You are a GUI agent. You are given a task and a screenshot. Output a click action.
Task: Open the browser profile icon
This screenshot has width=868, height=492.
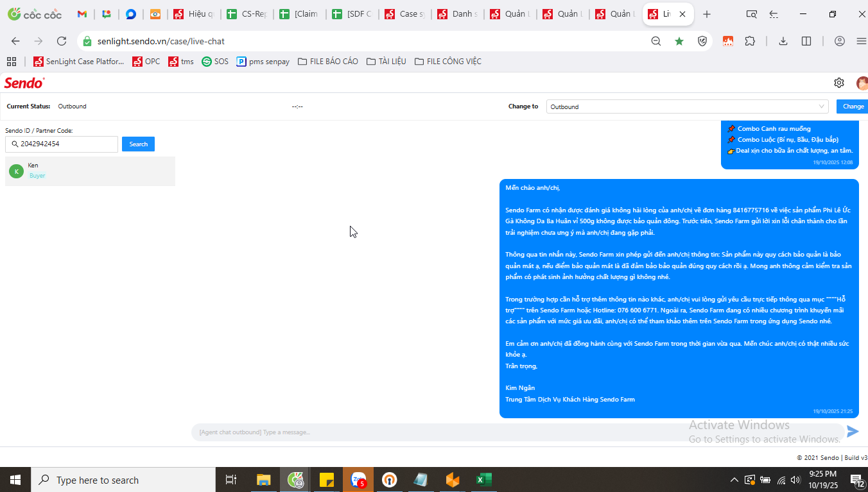(840, 41)
